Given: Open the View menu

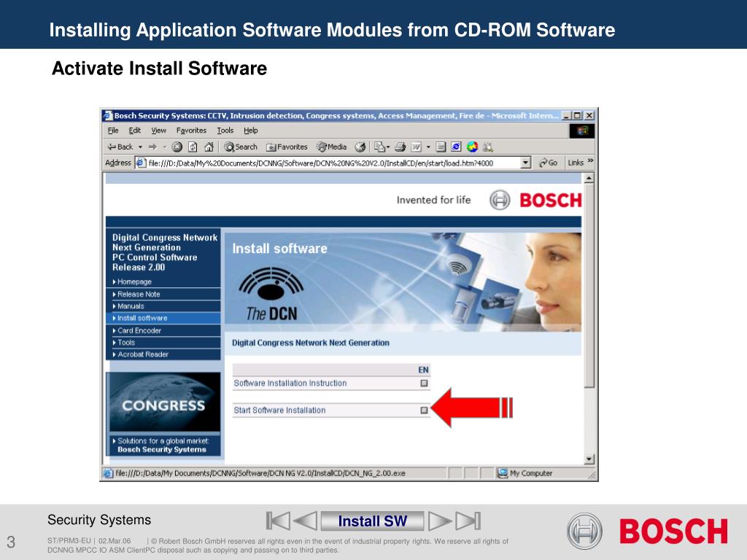Looking at the screenshot, I should [x=158, y=131].
